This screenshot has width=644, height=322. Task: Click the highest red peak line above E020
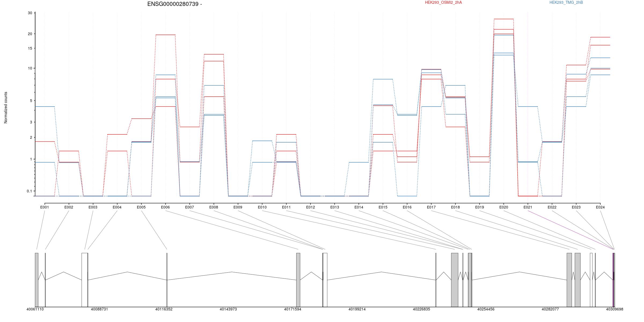[x=504, y=19]
